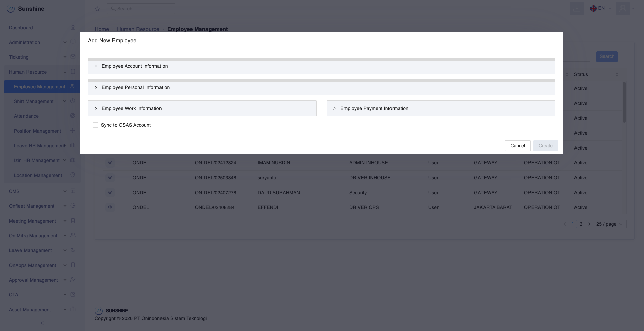
Task: Click the Cancel button in dialog
Action: [517, 146]
